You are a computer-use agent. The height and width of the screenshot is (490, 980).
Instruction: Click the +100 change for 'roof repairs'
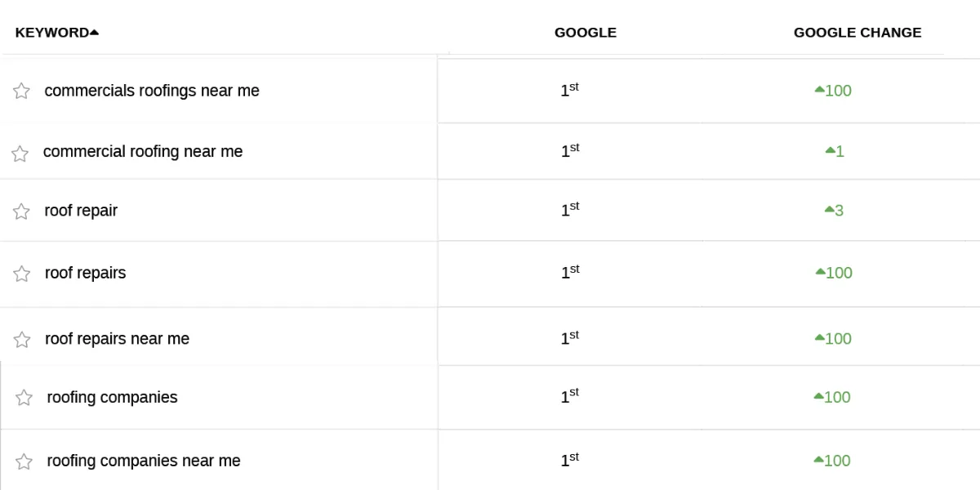coord(833,273)
